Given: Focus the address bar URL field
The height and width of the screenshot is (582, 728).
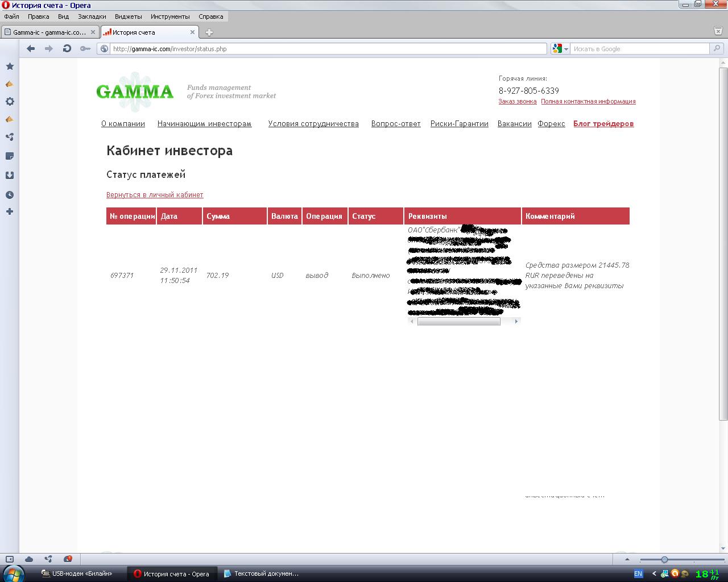Looking at the screenshot, I should [328, 49].
